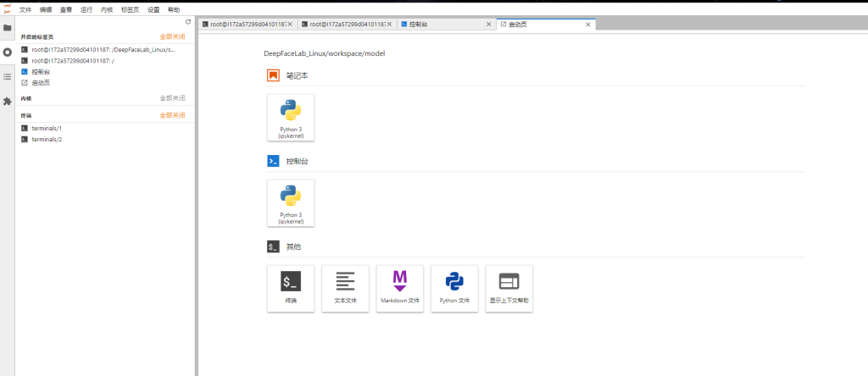Click the DeepFaceLab_Linux/workspace/model path text
The width and height of the screenshot is (868, 376).
pos(325,53)
